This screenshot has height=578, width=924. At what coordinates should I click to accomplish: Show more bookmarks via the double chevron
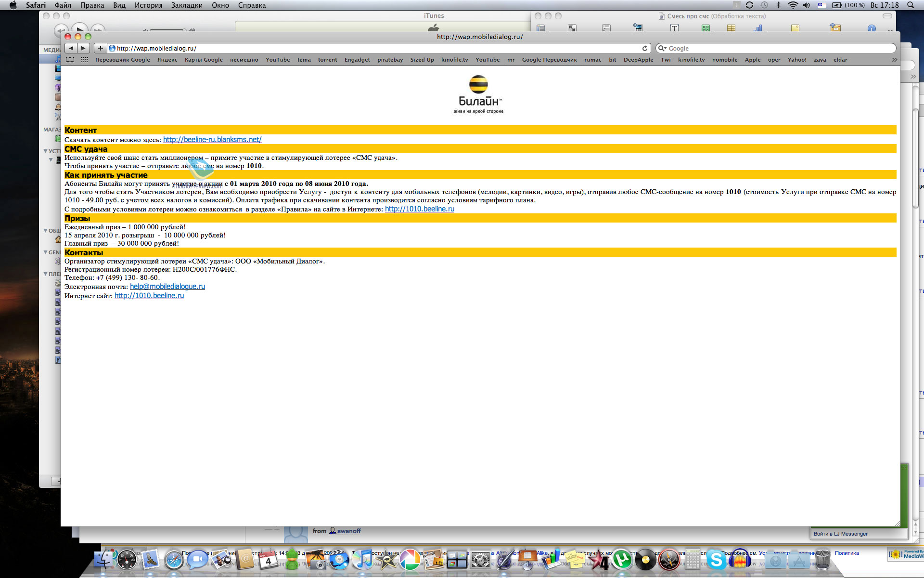tap(894, 60)
